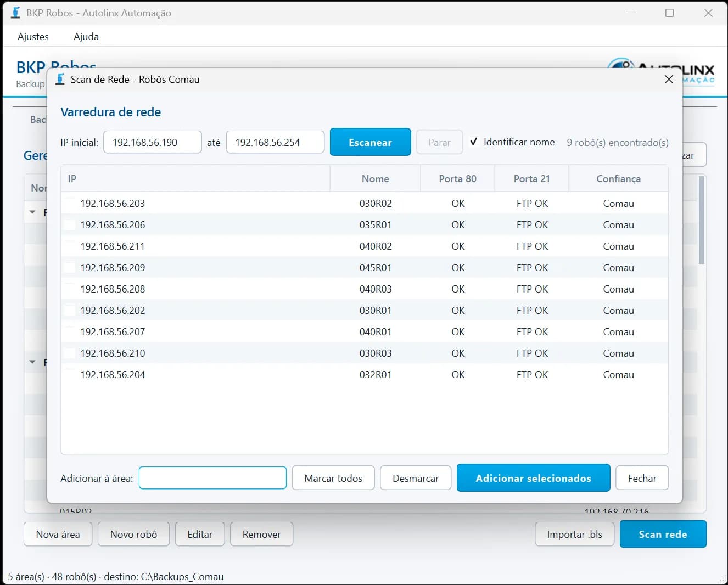Image resolution: width=728 pixels, height=585 pixels.
Task: Click Editar in the main window
Action: tap(200, 534)
